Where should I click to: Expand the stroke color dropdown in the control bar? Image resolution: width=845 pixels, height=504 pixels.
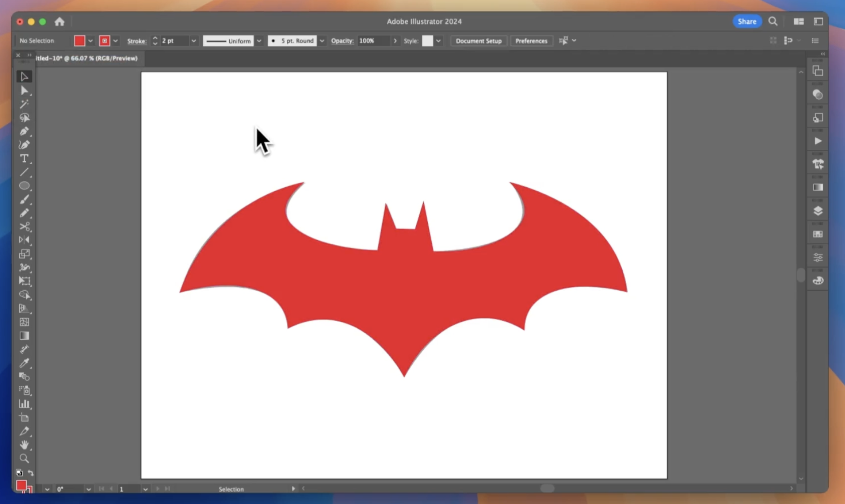[x=116, y=41]
